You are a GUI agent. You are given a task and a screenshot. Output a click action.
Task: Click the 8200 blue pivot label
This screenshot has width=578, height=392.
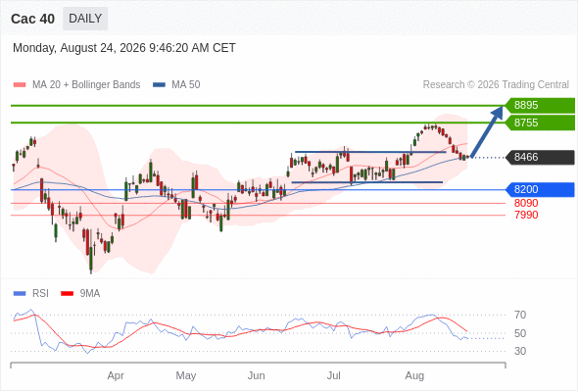[x=540, y=189]
